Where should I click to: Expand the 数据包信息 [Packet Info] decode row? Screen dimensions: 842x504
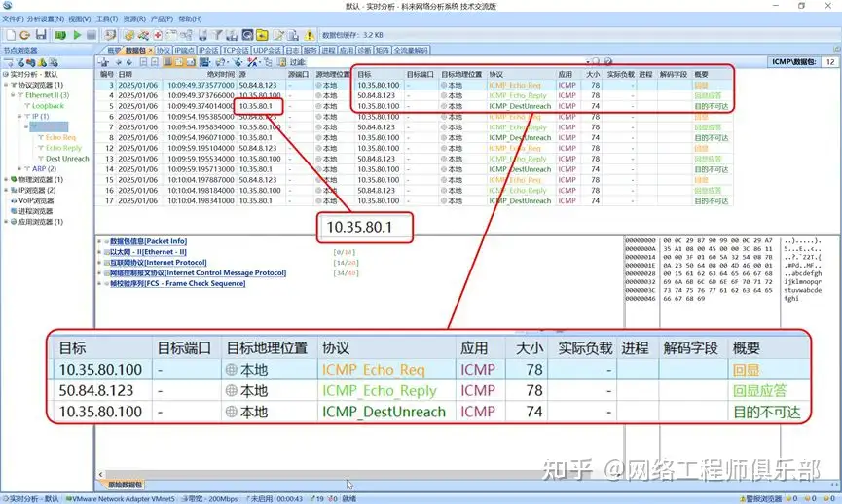99,240
